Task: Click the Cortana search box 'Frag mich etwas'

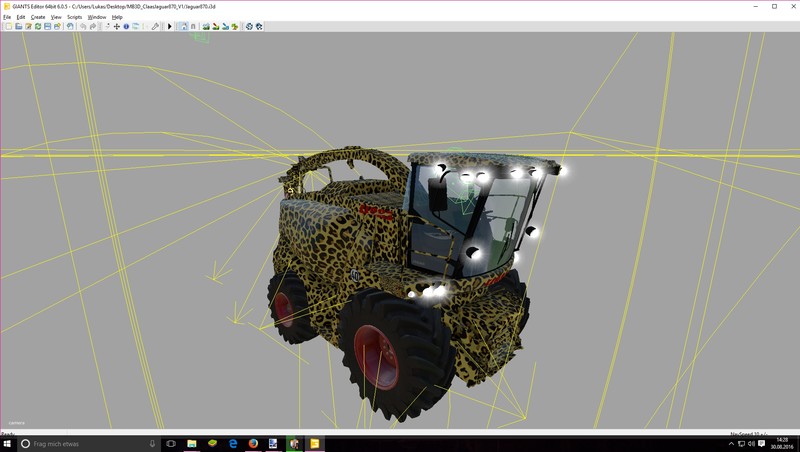Action: click(80, 443)
